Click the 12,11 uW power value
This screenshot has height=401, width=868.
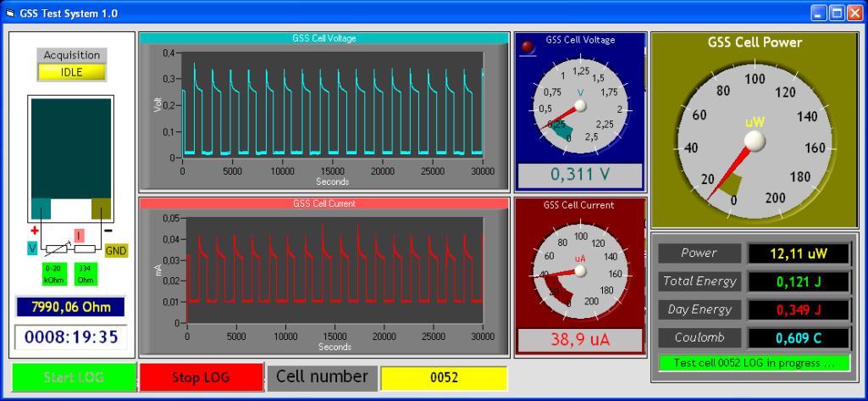(799, 253)
